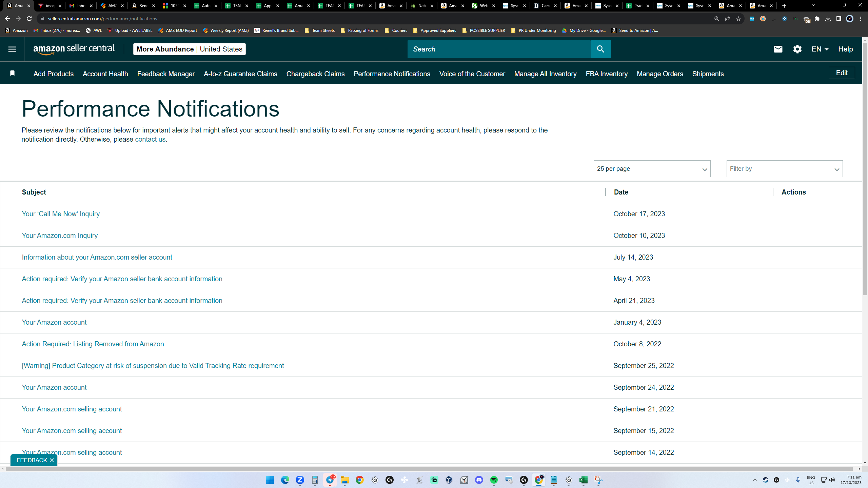Toggle the Chrome side panel icon
This screenshot has height=488, width=868.
[x=839, y=19]
